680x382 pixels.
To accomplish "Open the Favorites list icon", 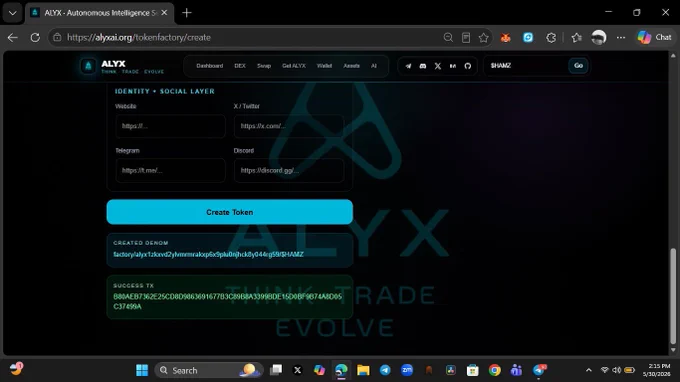I will [x=576, y=38].
